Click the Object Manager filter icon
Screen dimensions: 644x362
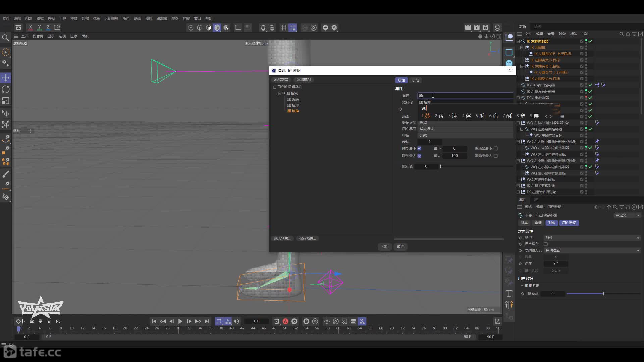634,34
